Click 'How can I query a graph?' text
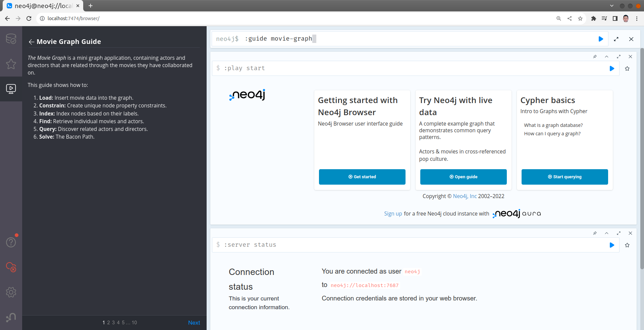This screenshot has height=330, width=644. (552, 134)
